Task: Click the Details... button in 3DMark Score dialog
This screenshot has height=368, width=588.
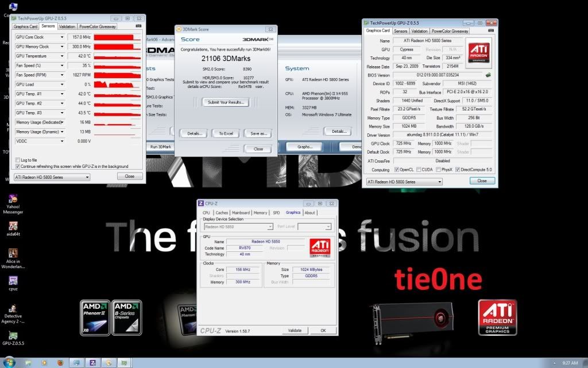Action: click(195, 133)
